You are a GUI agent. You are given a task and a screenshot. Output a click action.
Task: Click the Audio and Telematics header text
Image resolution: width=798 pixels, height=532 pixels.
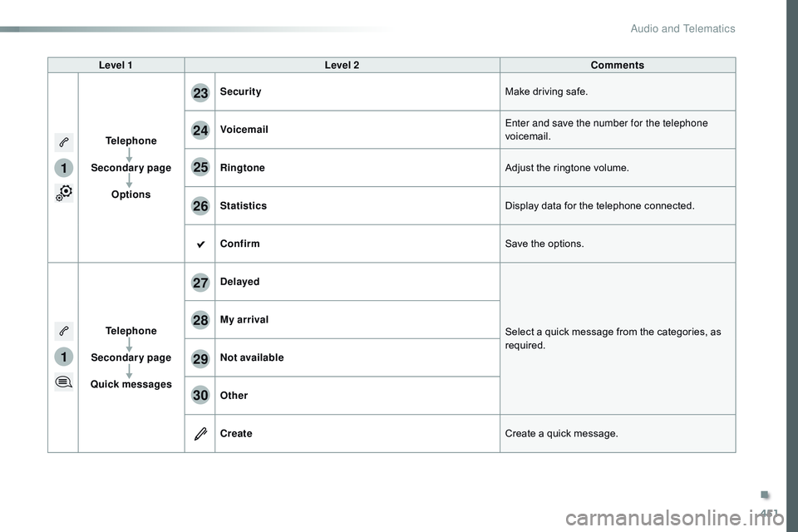pos(682,28)
